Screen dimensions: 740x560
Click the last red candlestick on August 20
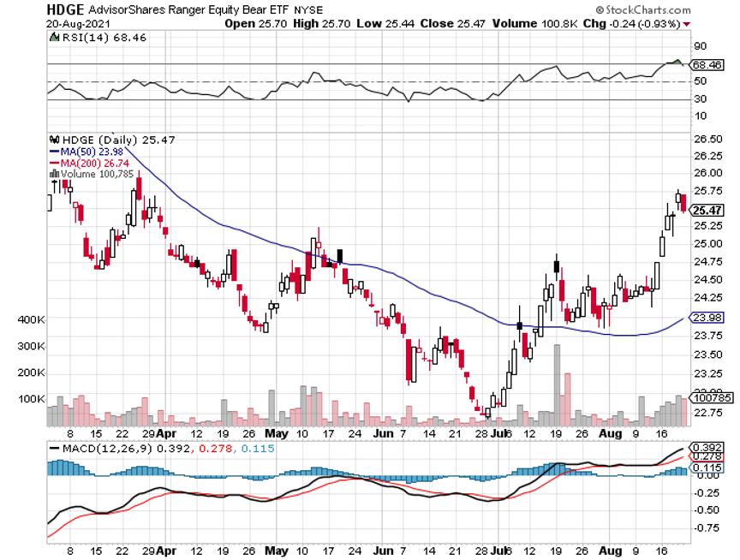(683, 203)
